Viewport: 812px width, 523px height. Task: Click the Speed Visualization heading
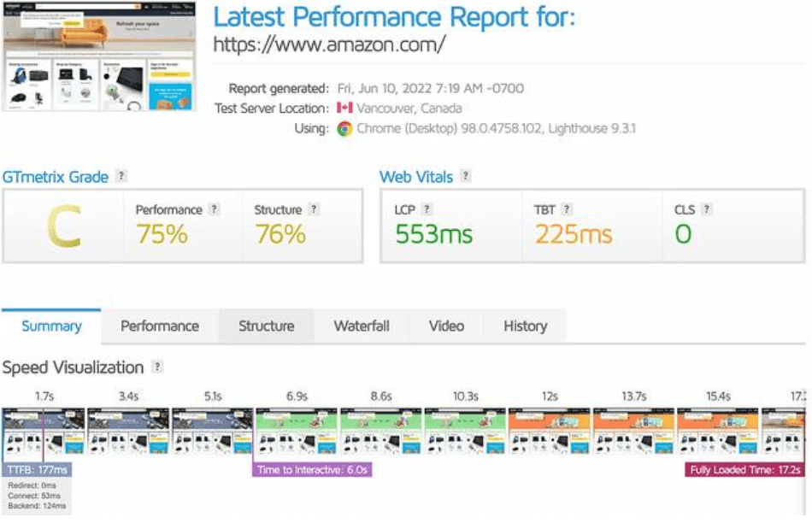[x=73, y=367]
